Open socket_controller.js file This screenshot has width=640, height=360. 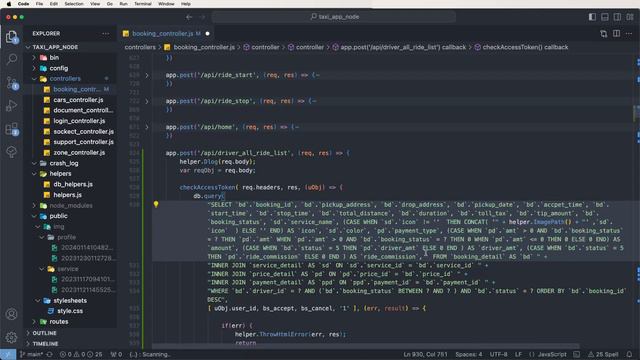[83, 131]
